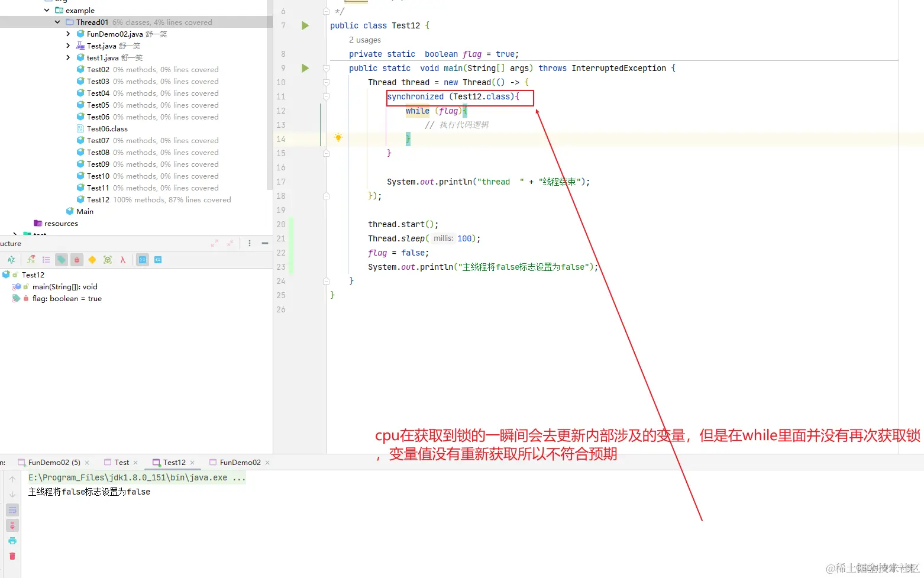The image size is (924, 578).
Task: Expand Test.java node
Action: [68, 46]
